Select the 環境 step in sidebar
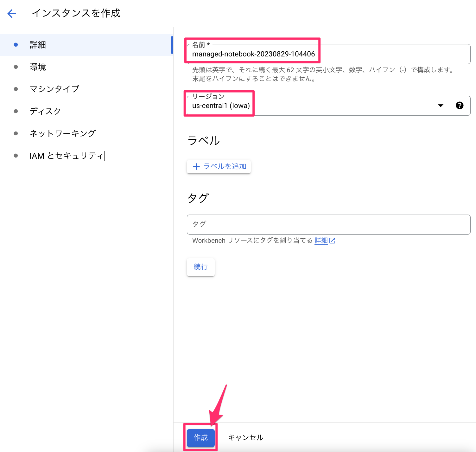 coord(38,67)
